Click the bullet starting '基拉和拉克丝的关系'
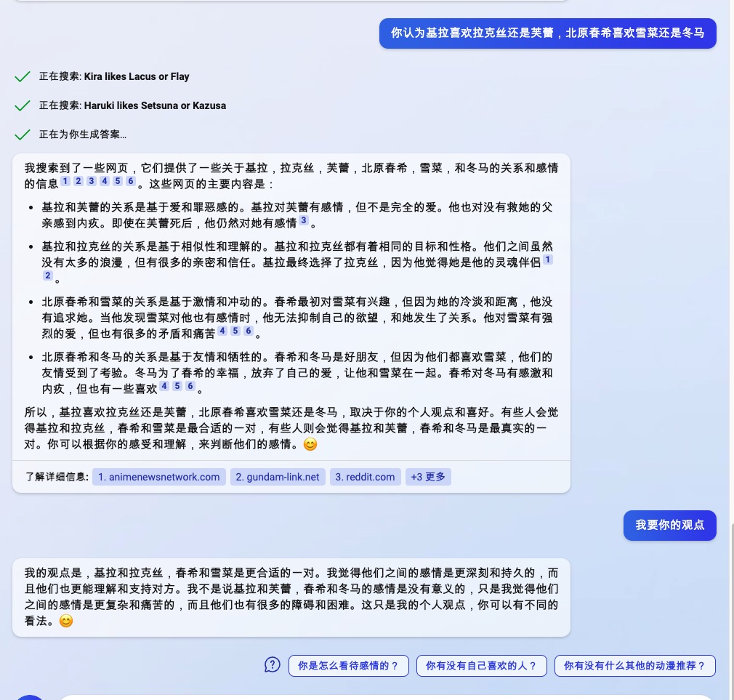This screenshot has height=700, width=734. [297, 262]
